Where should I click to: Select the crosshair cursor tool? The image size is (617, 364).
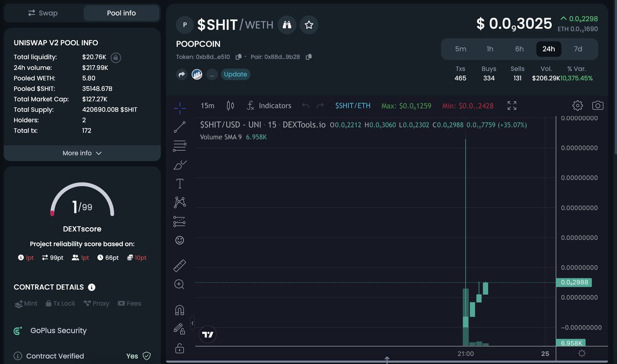pyautogui.click(x=179, y=107)
